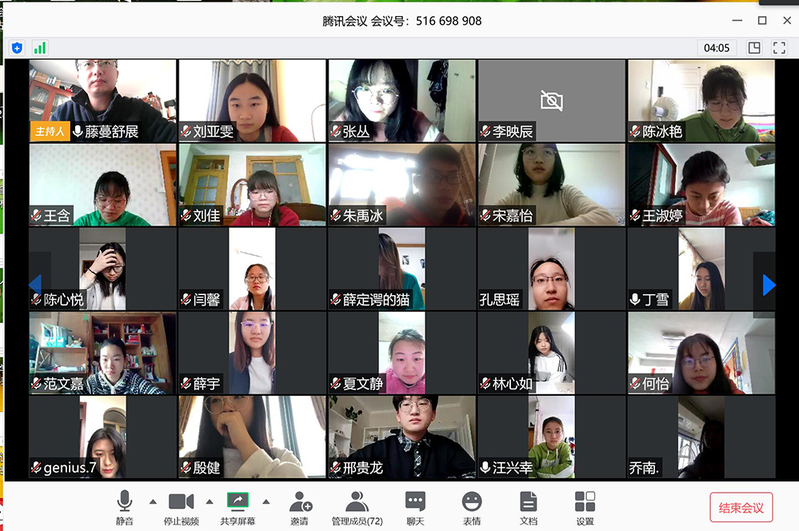This screenshot has width=799, height=531.
Task: Stop camera with 停止视频 button
Action: 181,508
